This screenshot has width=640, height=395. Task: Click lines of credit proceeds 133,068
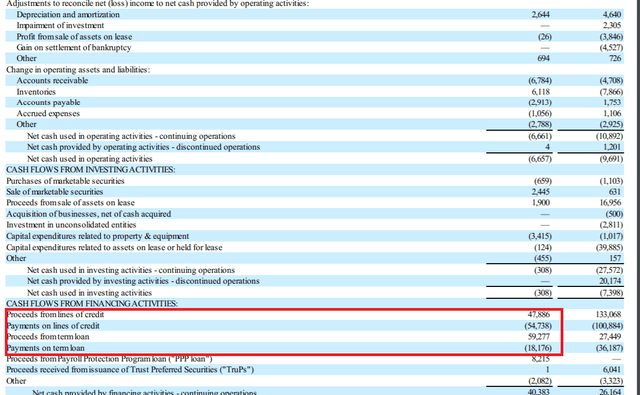pyautogui.click(x=609, y=315)
